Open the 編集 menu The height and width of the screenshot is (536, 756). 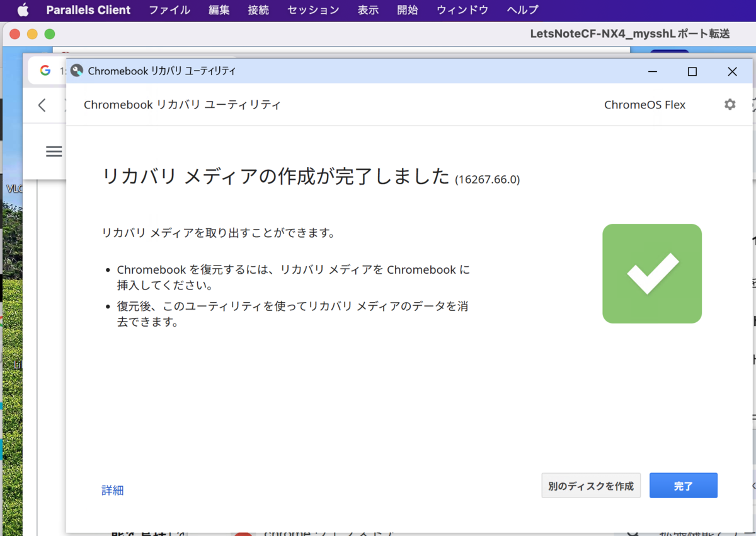click(219, 10)
